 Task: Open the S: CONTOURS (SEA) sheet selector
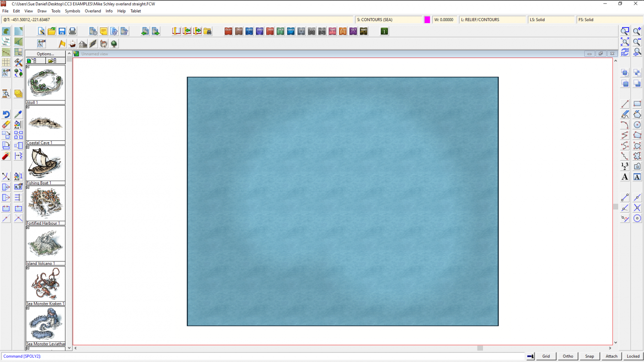click(x=389, y=20)
